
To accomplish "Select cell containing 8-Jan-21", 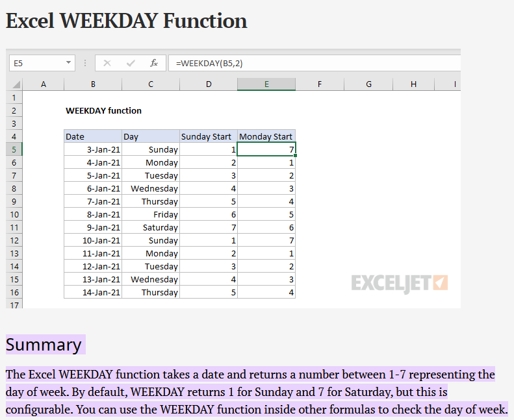I will (x=93, y=214).
